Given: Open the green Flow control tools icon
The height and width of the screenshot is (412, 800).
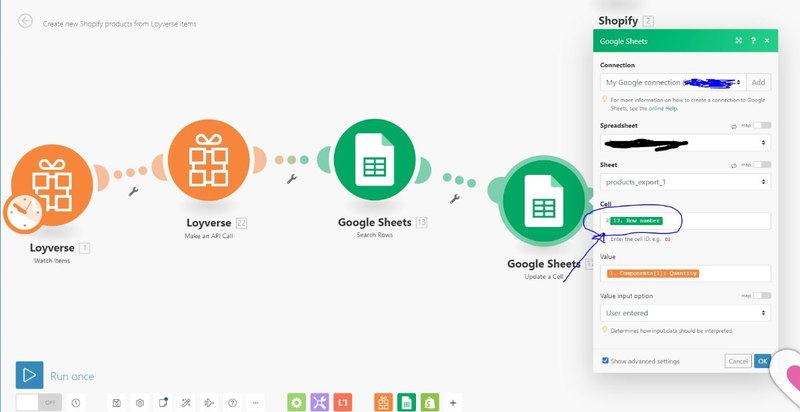Looking at the screenshot, I should click(296, 402).
